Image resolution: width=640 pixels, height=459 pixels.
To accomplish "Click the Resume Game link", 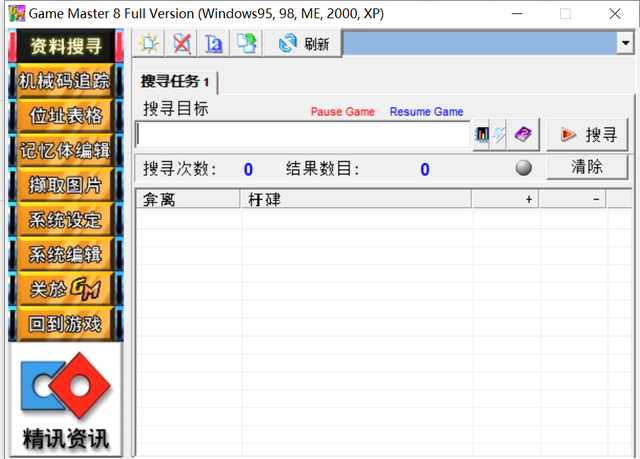I will click(426, 111).
